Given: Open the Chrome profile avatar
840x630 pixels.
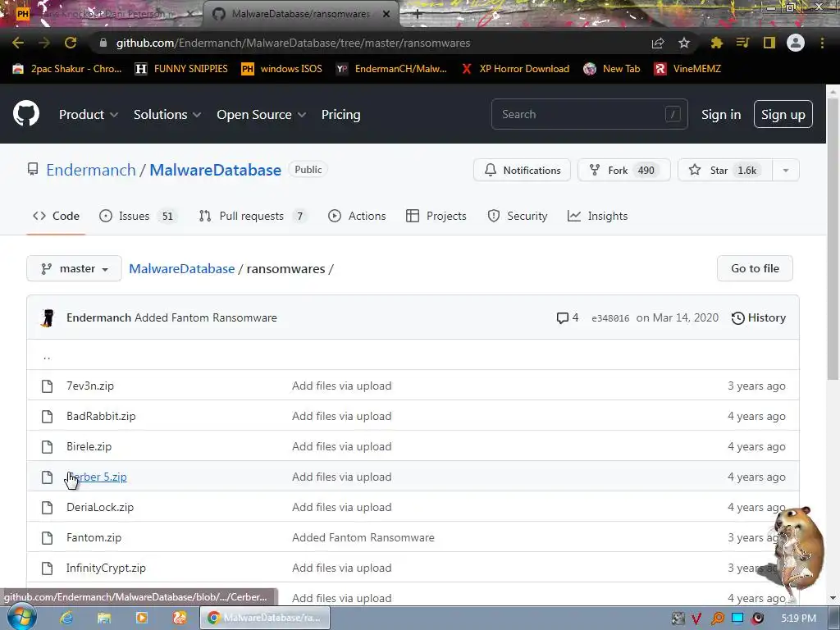Looking at the screenshot, I should (x=796, y=43).
